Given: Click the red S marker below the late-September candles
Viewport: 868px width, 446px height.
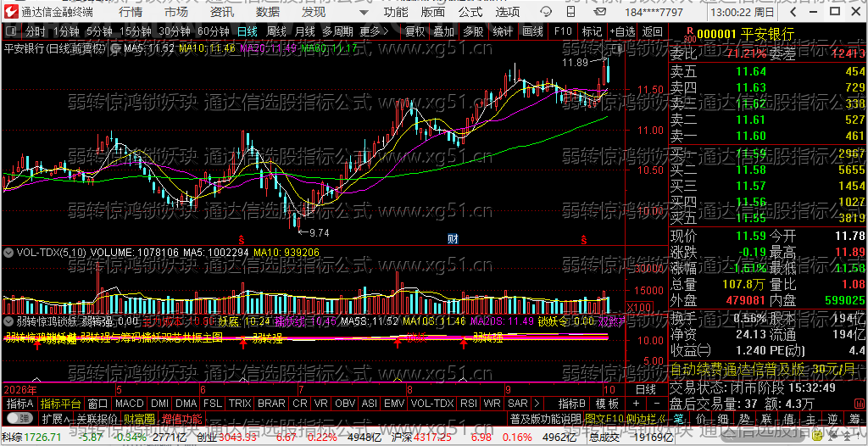Looking at the screenshot, I should tap(583, 239).
